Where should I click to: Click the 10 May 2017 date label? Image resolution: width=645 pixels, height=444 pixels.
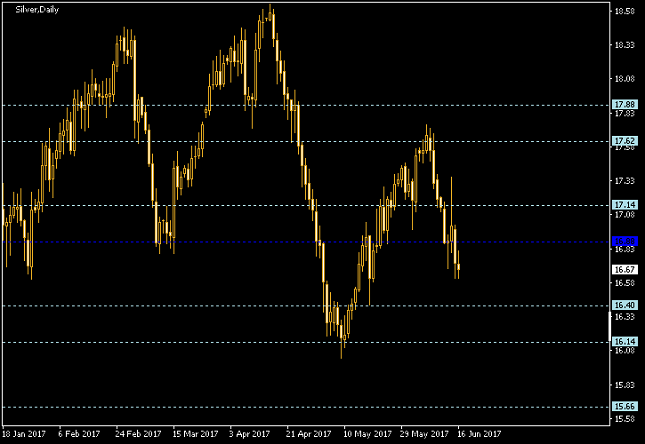(x=367, y=434)
